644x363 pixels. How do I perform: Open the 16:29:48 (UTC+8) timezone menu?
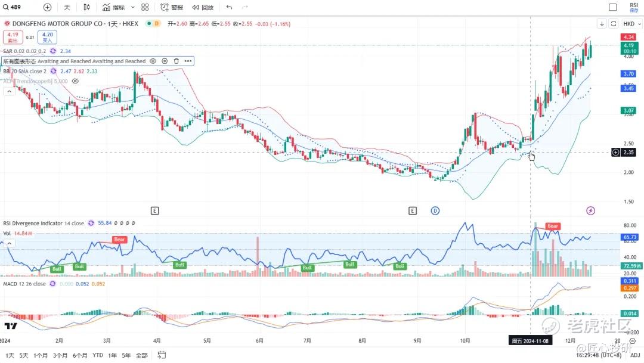click(599, 355)
